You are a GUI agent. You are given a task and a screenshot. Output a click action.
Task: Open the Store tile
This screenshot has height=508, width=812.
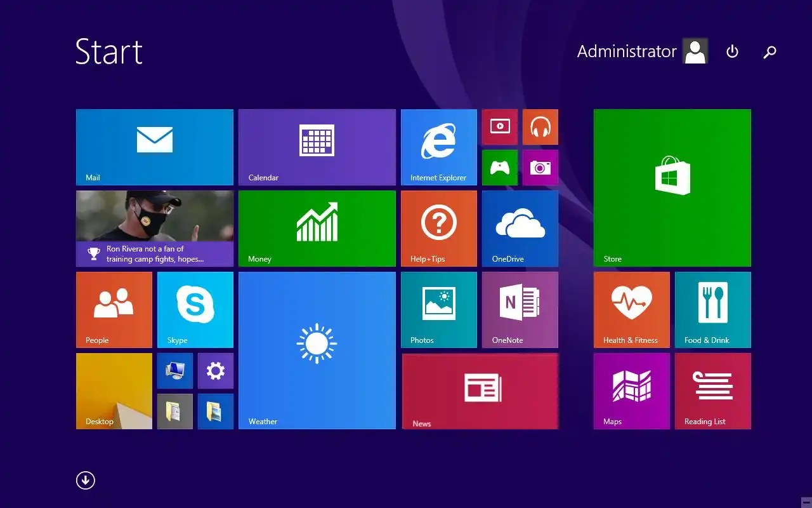672,188
